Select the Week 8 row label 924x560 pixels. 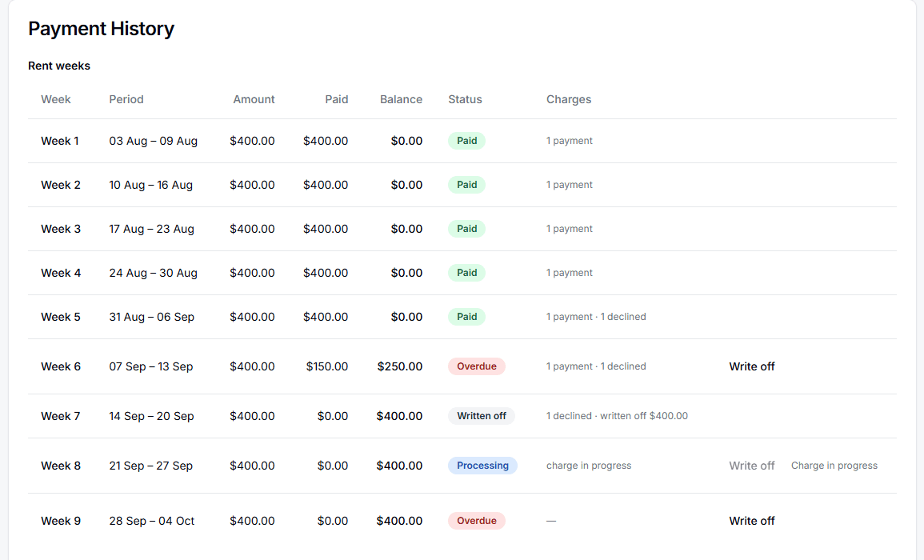[61, 465]
